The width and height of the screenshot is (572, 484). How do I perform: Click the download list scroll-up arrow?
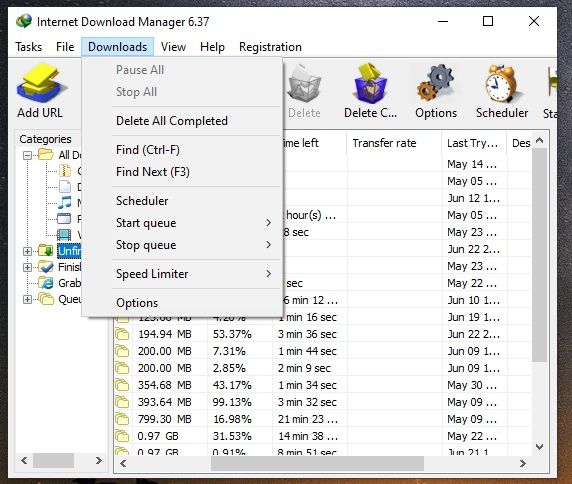(x=540, y=140)
